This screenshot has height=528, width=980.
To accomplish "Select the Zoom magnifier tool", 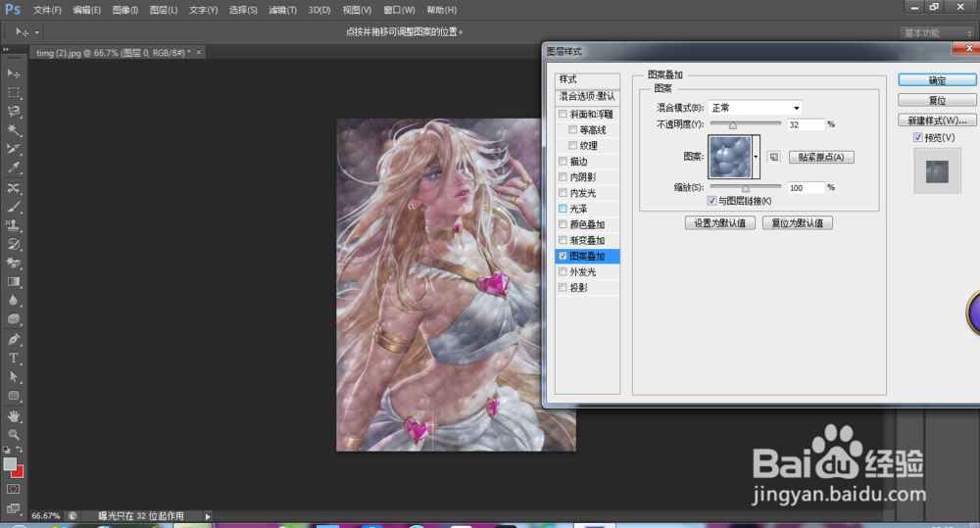I will pyautogui.click(x=13, y=434).
